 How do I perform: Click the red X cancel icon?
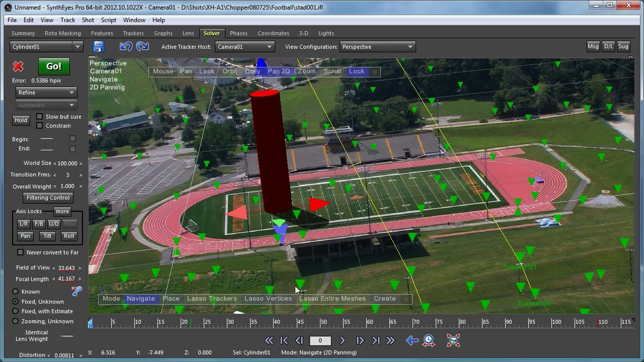point(18,66)
